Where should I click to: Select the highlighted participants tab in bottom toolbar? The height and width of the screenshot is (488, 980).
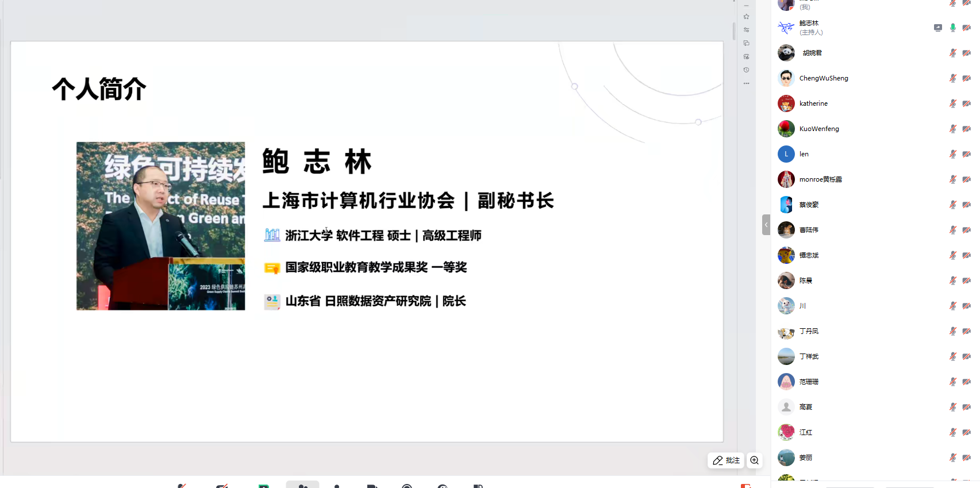tap(302, 485)
